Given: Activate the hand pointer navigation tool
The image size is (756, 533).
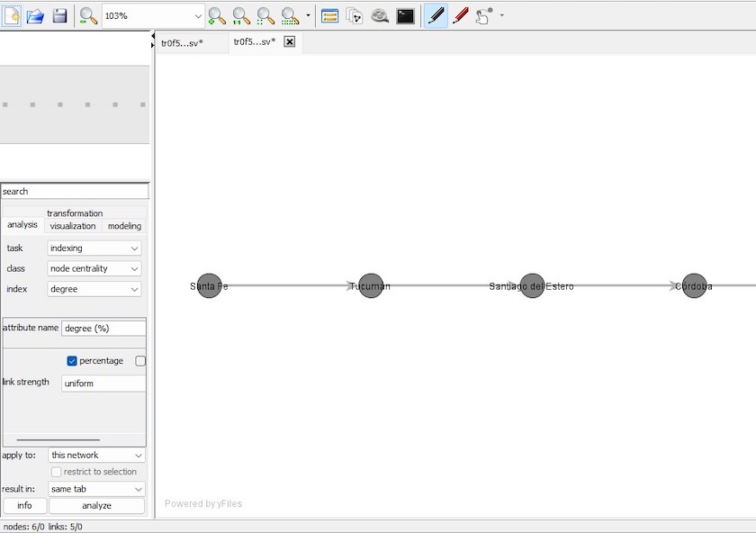Looking at the screenshot, I should click(x=484, y=15).
